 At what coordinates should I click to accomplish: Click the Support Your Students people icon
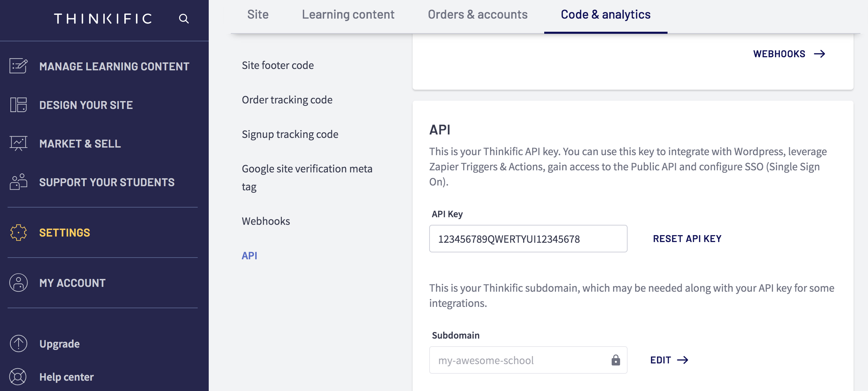19,182
